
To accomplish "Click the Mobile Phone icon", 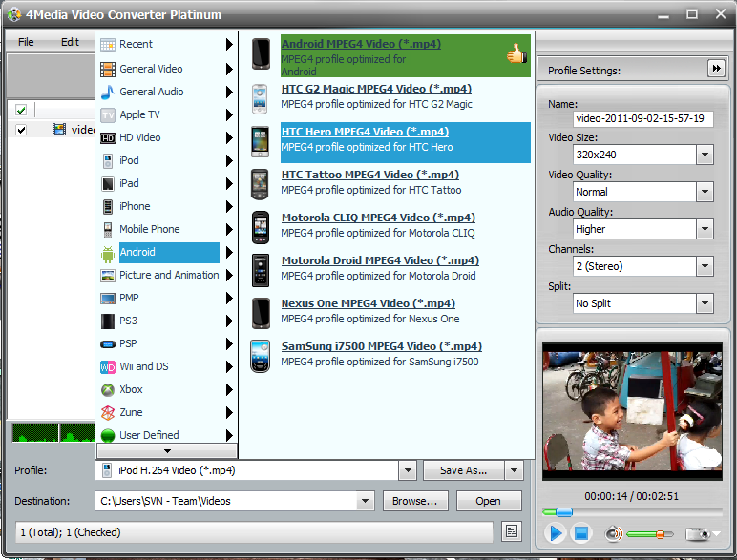I will click(108, 230).
